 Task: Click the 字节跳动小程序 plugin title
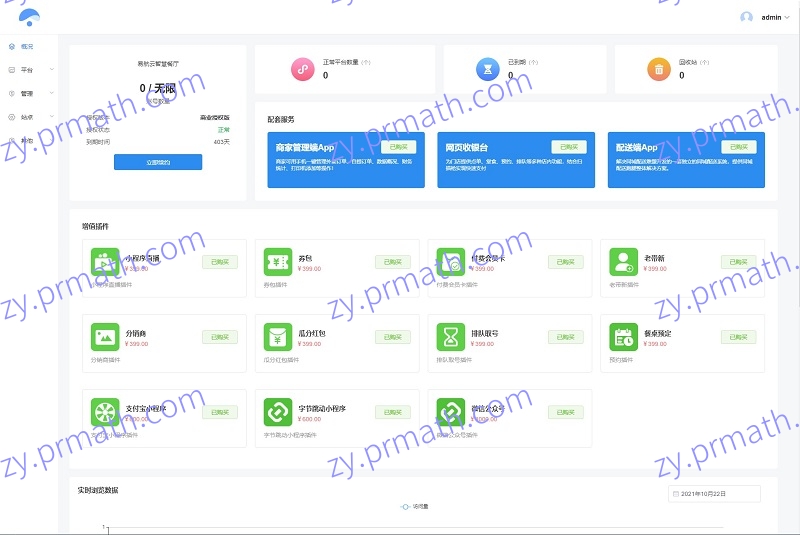click(x=322, y=409)
